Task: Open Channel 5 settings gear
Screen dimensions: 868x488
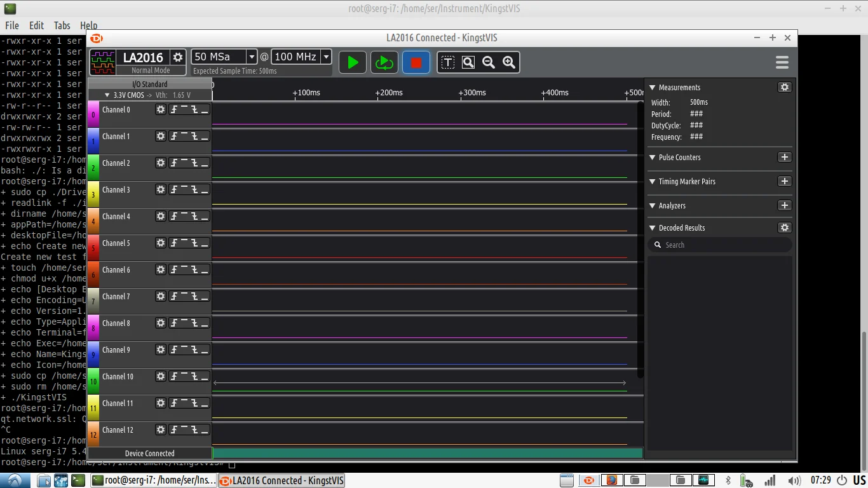Action: (161, 243)
